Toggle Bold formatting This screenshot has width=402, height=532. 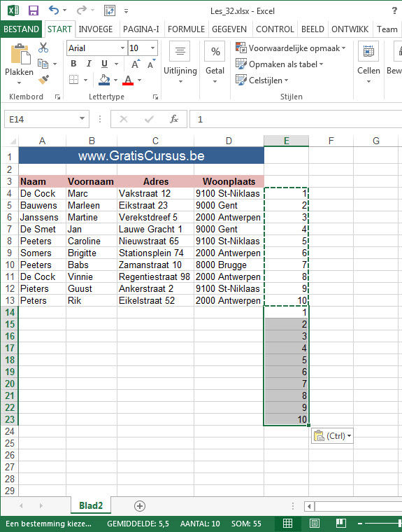(x=73, y=64)
